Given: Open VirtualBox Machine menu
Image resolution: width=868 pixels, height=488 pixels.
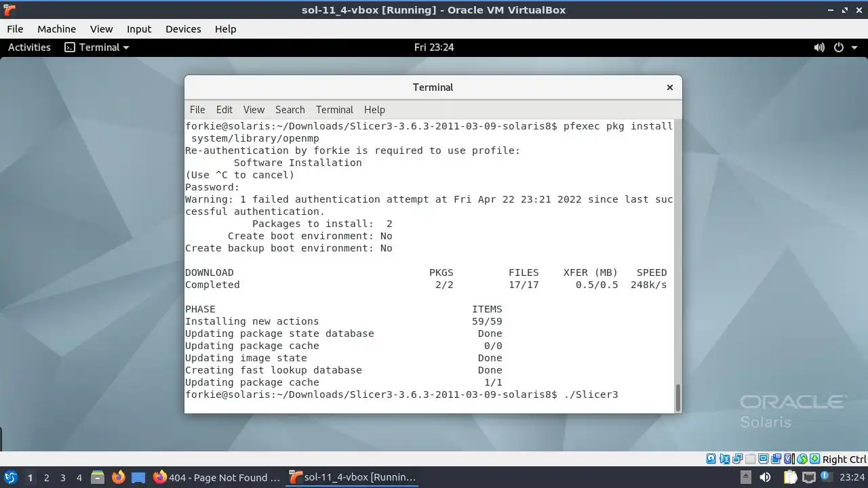Looking at the screenshot, I should tap(56, 29).
